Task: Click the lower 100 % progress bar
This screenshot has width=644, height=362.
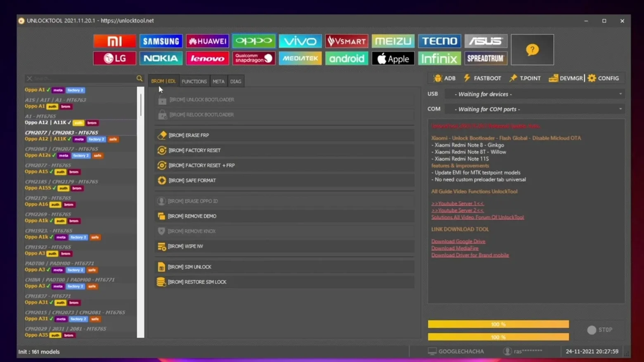Action: pyautogui.click(x=498, y=337)
